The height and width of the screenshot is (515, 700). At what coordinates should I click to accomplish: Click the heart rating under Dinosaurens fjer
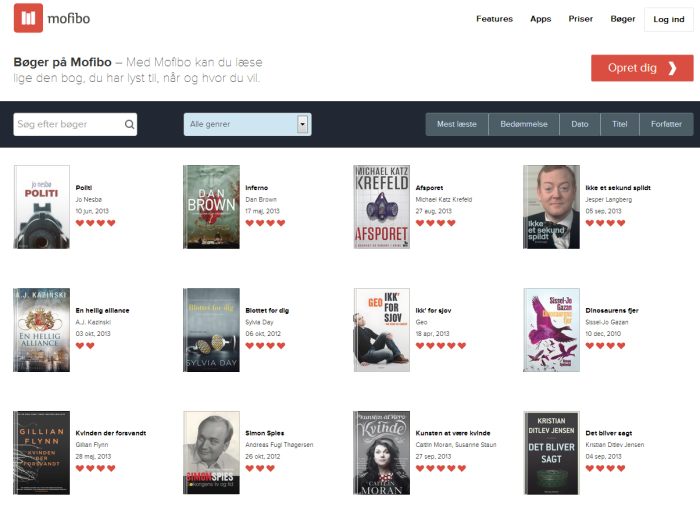605,346
